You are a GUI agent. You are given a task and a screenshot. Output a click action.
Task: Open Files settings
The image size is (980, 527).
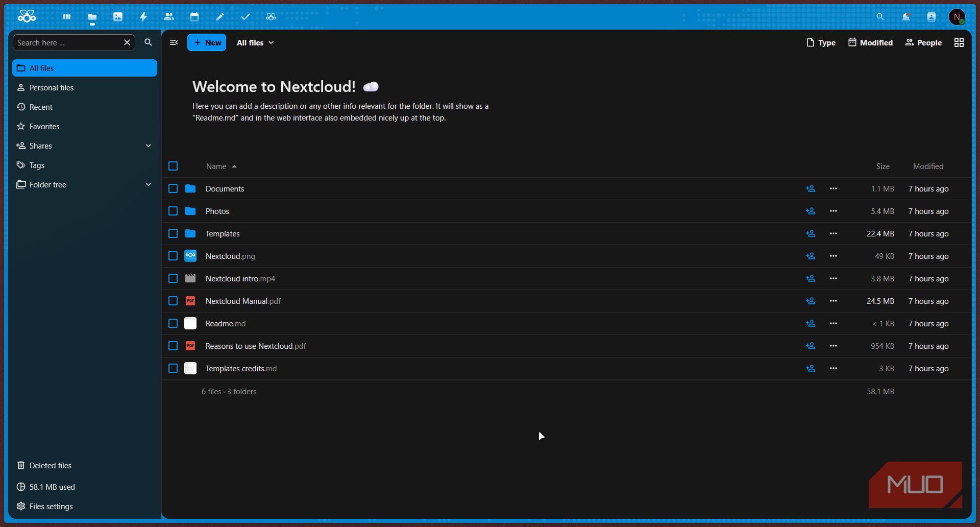[x=85, y=506]
